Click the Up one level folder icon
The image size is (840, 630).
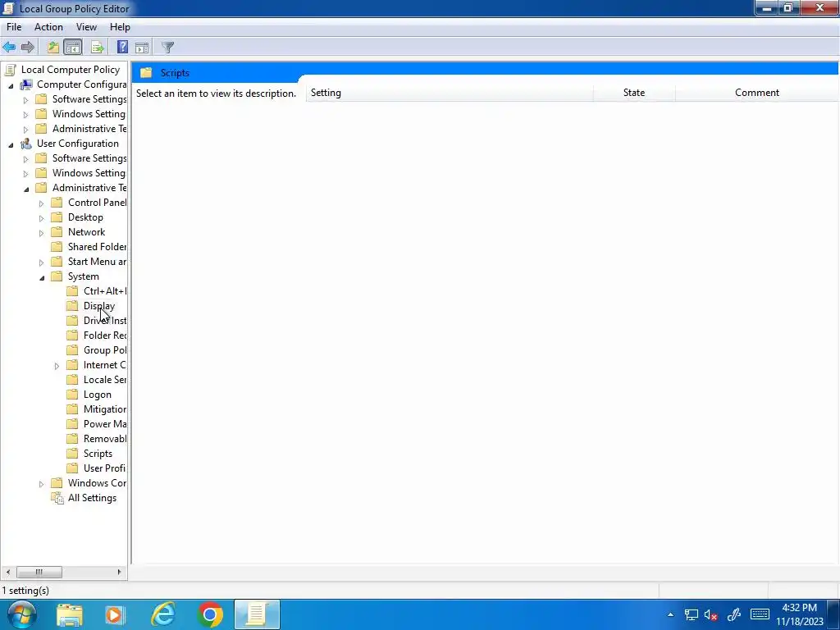tap(53, 47)
